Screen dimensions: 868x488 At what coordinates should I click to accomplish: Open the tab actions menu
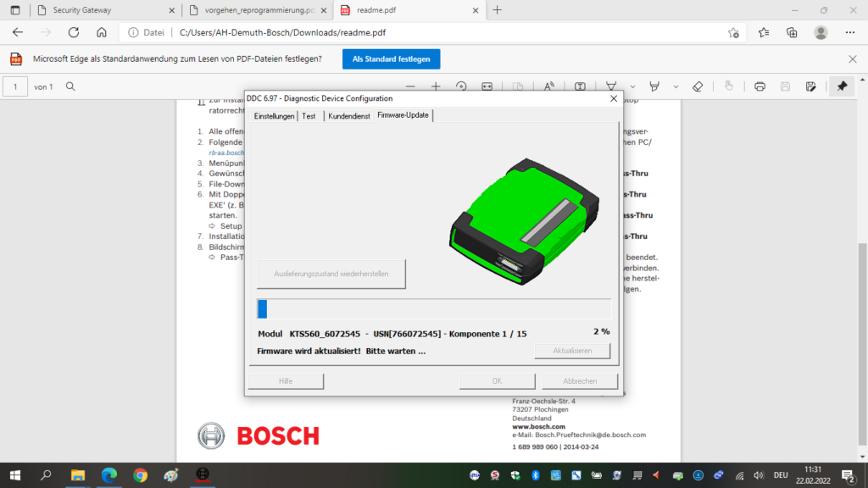click(15, 10)
